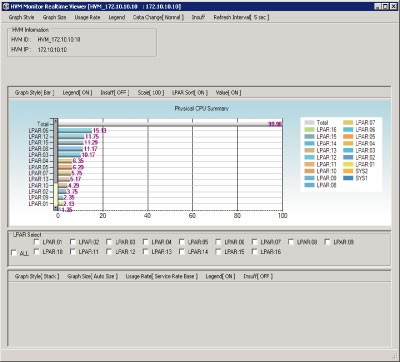Image resolution: width=400 pixels, height=362 pixels.
Task: Click Scale[ 100 ] in chart toolbar
Action: click(x=151, y=93)
